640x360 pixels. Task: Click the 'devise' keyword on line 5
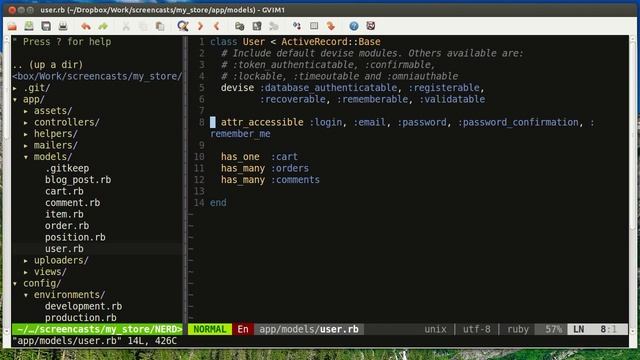coord(237,88)
